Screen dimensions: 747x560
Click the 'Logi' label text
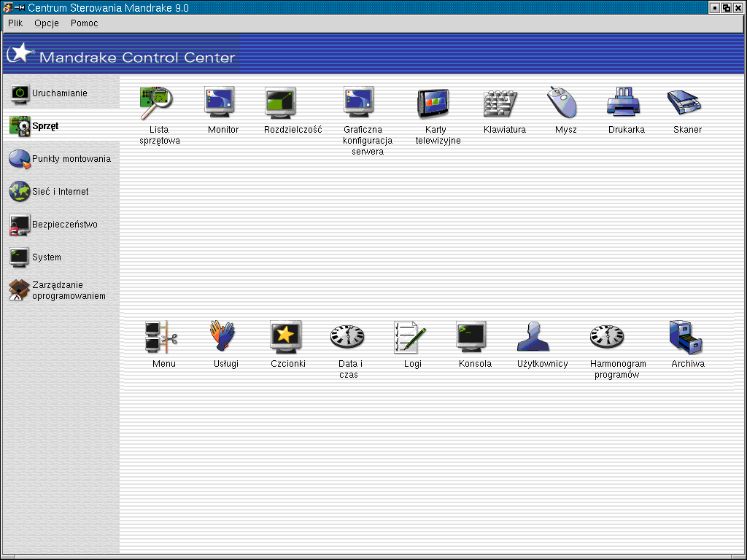tap(413, 364)
